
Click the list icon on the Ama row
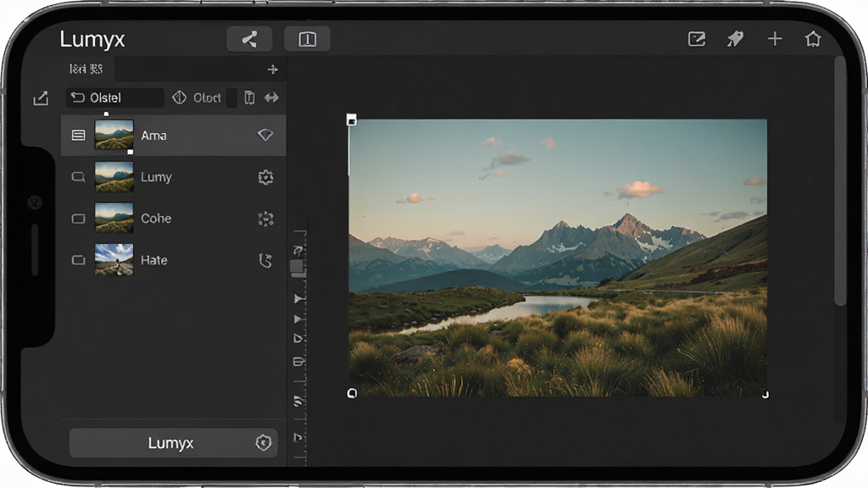click(x=79, y=135)
